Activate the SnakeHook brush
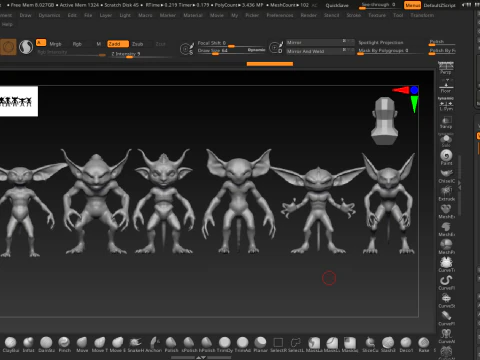This screenshot has height=360, width=480. click(x=135, y=345)
